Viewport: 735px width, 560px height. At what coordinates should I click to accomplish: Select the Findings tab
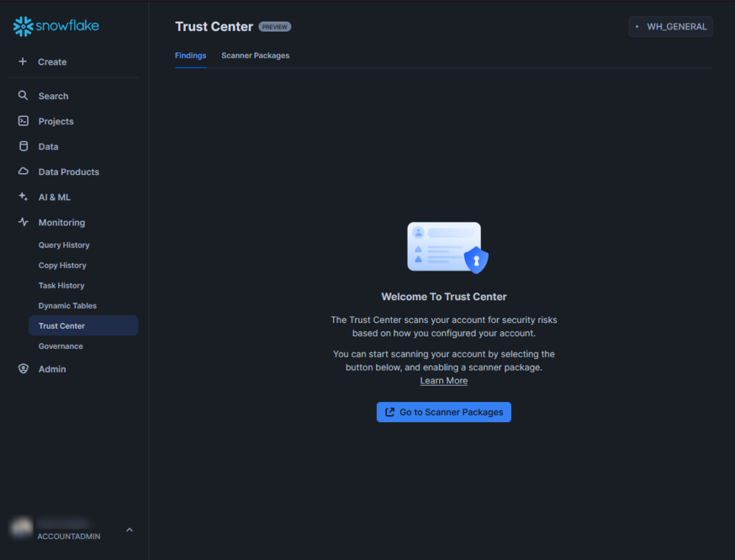190,55
